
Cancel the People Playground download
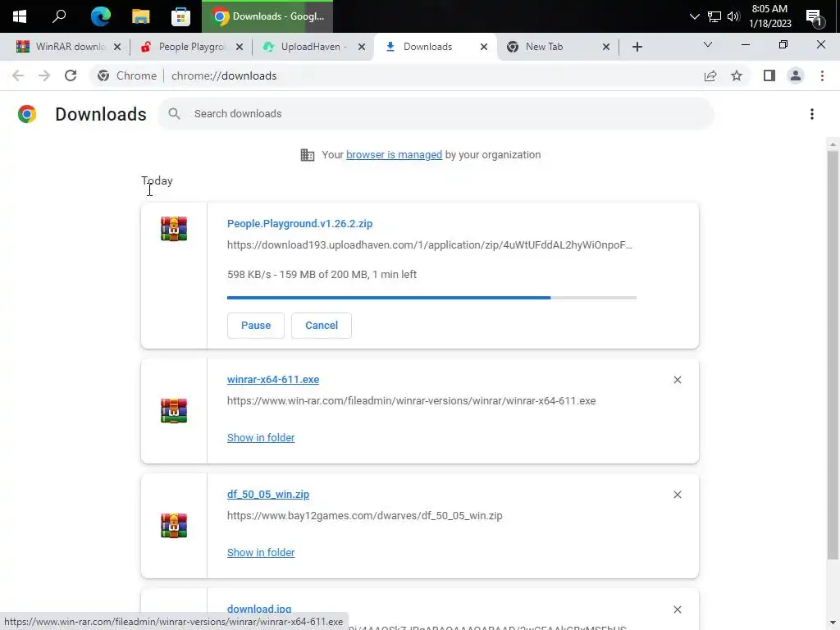[x=322, y=325]
